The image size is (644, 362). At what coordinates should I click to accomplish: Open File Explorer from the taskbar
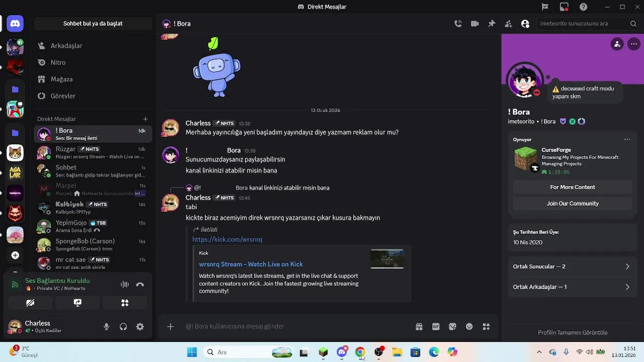coord(397,352)
